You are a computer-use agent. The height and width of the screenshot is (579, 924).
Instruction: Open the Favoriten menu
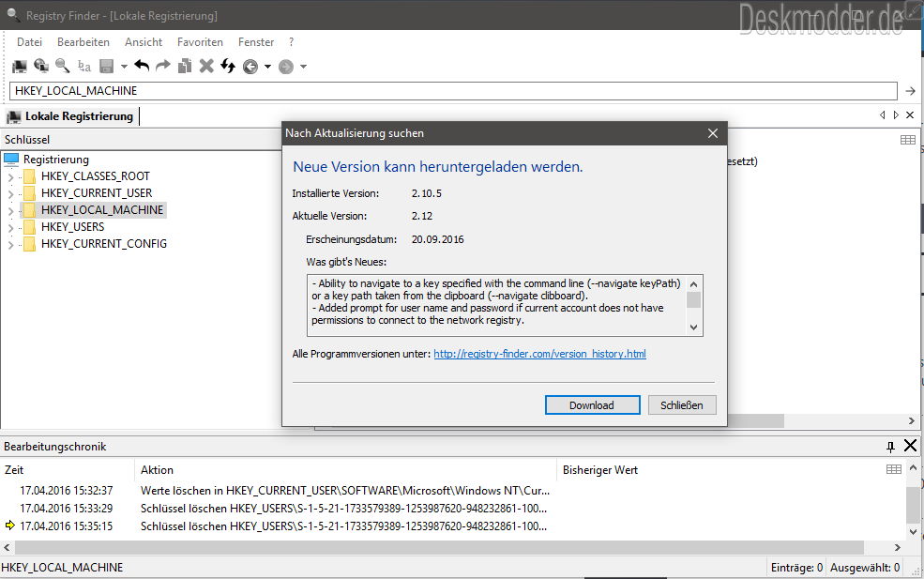tap(200, 42)
